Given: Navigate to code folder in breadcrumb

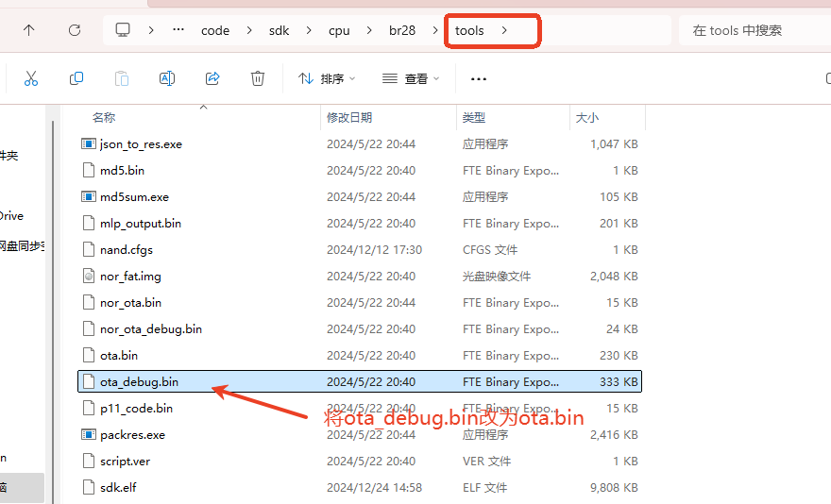Looking at the screenshot, I should coord(215,31).
